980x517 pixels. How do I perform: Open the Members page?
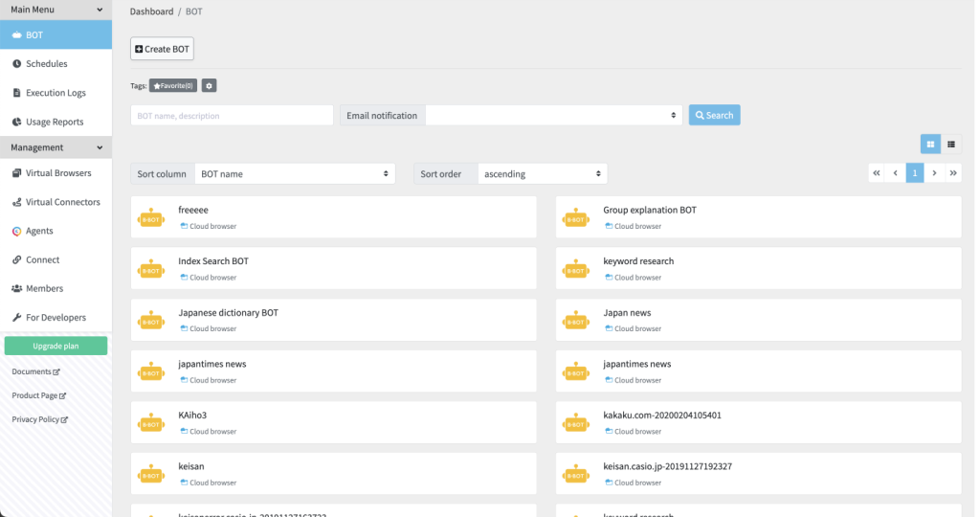(56, 288)
